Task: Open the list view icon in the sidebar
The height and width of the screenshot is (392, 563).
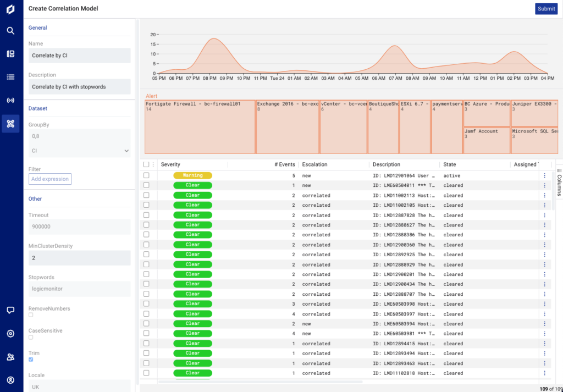Action: coord(10,77)
